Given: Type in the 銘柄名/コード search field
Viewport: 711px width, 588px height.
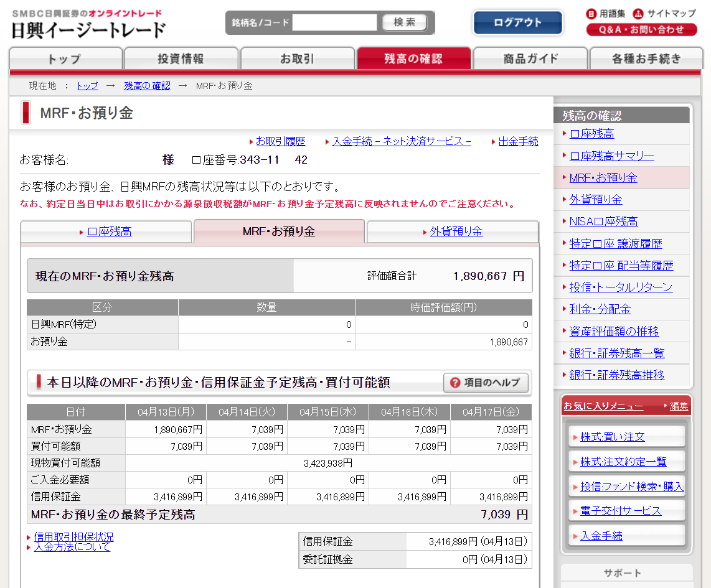Looking at the screenshot, I should pyautogui.click(x=334, y=23).
